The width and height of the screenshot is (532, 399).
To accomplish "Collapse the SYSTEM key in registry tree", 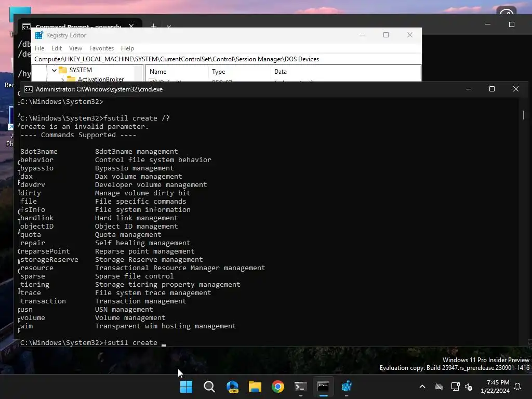I will (x=54, y=70).
